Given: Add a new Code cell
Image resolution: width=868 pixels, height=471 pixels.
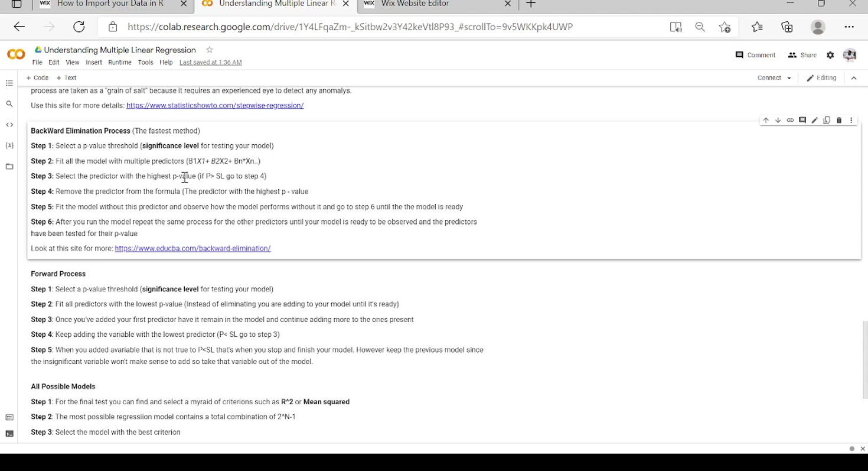Looking at the screenshot, I should [x=37, y=78].
